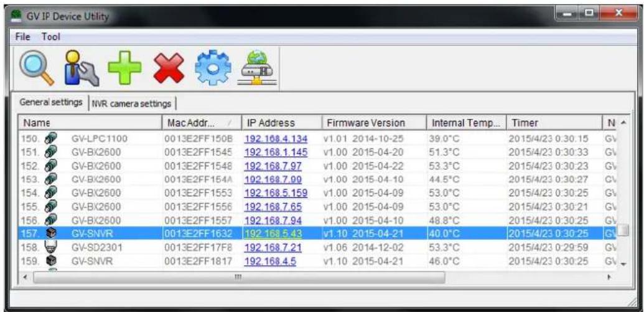Viewport: 644px width, 312px height.
Task: Open IP link 192.168.7.94
Action: pyautogui.click(x=273, y=220)
